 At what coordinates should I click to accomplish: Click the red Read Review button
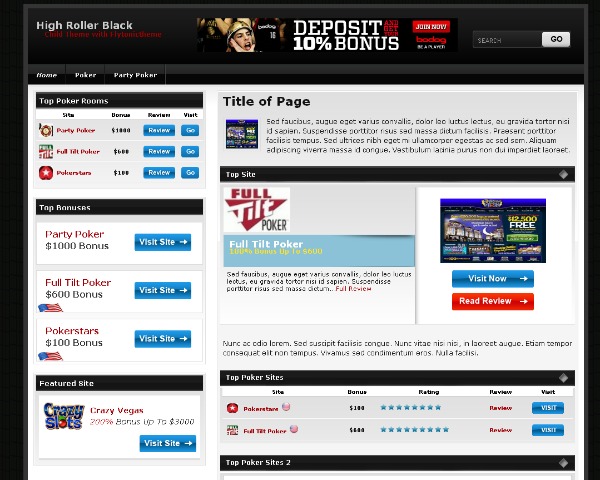(492, 301)
